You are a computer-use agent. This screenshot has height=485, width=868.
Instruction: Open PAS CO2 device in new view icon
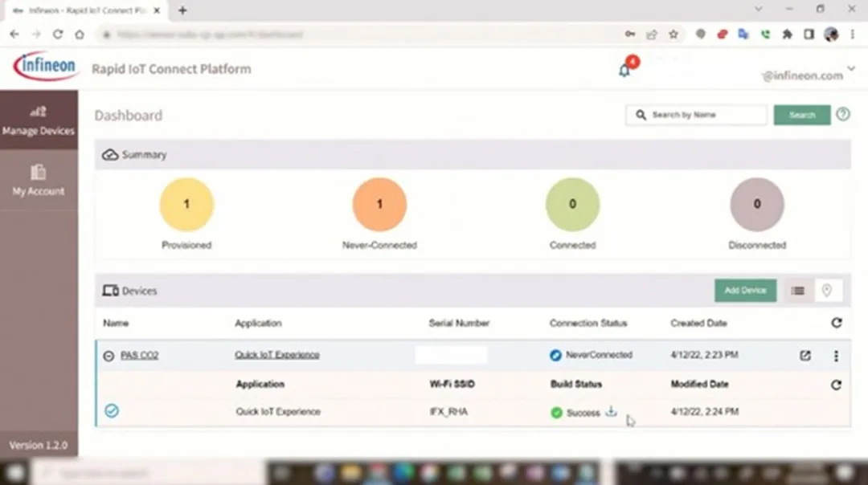click(x=805, y=356)
